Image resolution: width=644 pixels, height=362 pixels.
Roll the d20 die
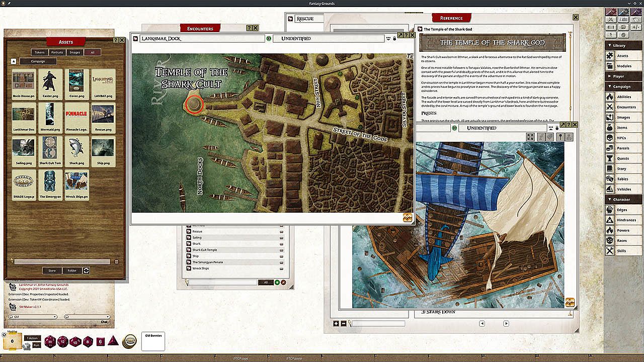51,341
